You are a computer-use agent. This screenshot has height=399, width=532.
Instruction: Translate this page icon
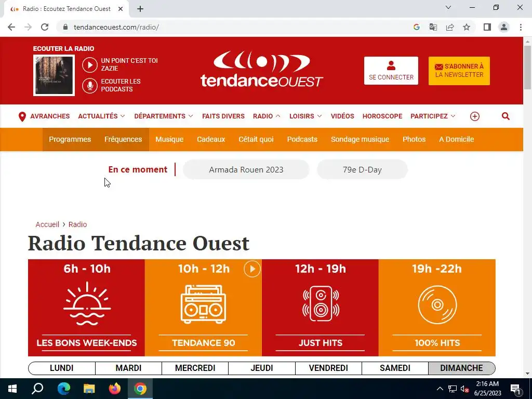pos(433,27)
